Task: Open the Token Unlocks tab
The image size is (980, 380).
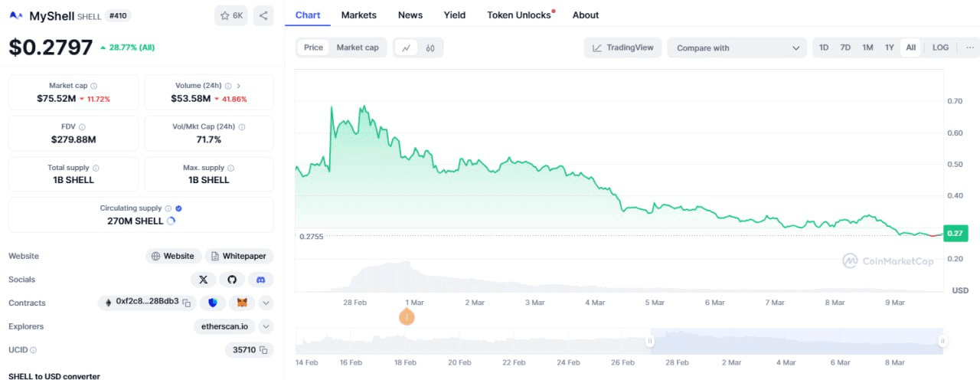Action: [x=520, y=15]
